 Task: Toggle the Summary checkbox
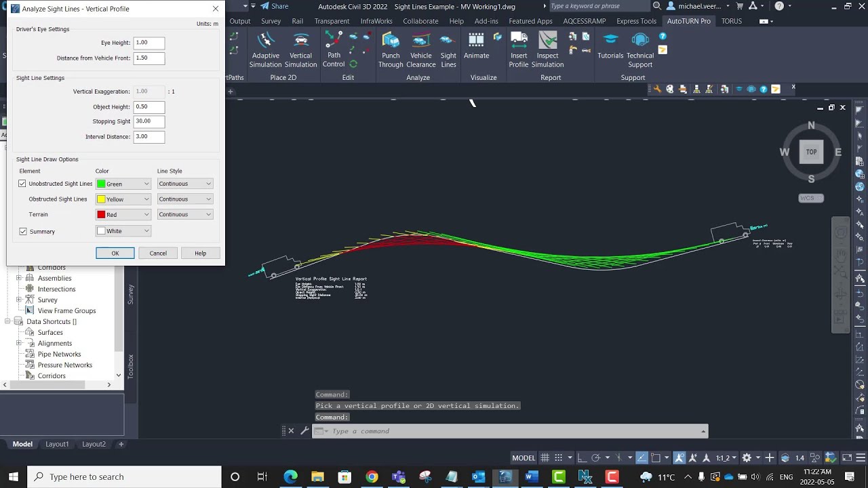[23, 231]
